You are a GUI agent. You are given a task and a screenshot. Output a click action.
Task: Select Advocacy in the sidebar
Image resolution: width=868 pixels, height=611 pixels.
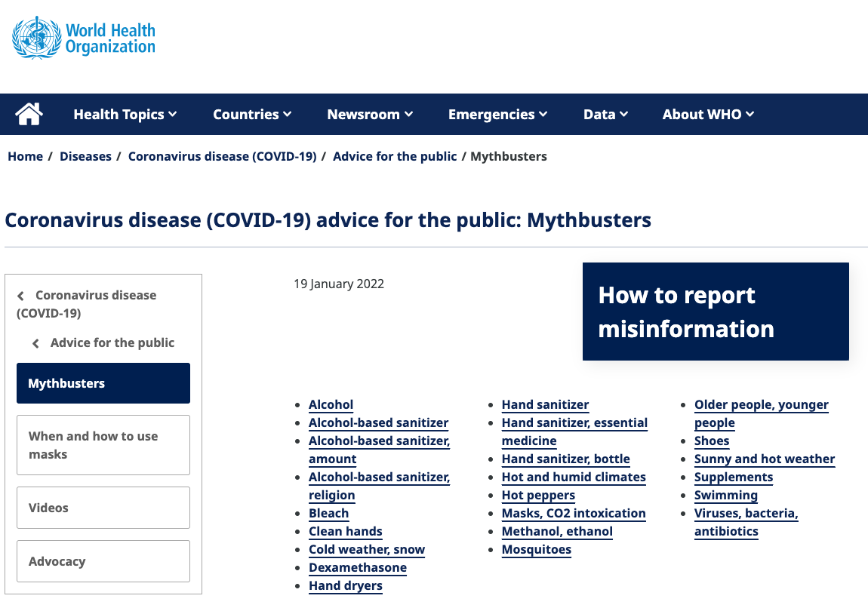click(103, 561)
